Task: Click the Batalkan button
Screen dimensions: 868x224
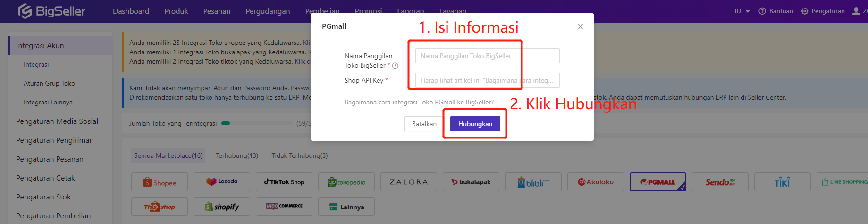Action: 424,124
